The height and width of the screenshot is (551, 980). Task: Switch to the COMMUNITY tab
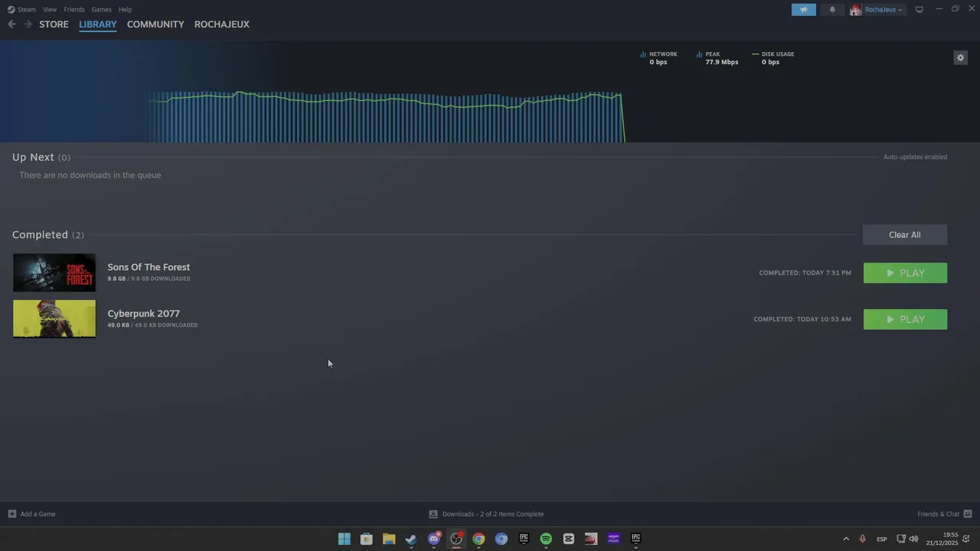(x=155, y=24)
